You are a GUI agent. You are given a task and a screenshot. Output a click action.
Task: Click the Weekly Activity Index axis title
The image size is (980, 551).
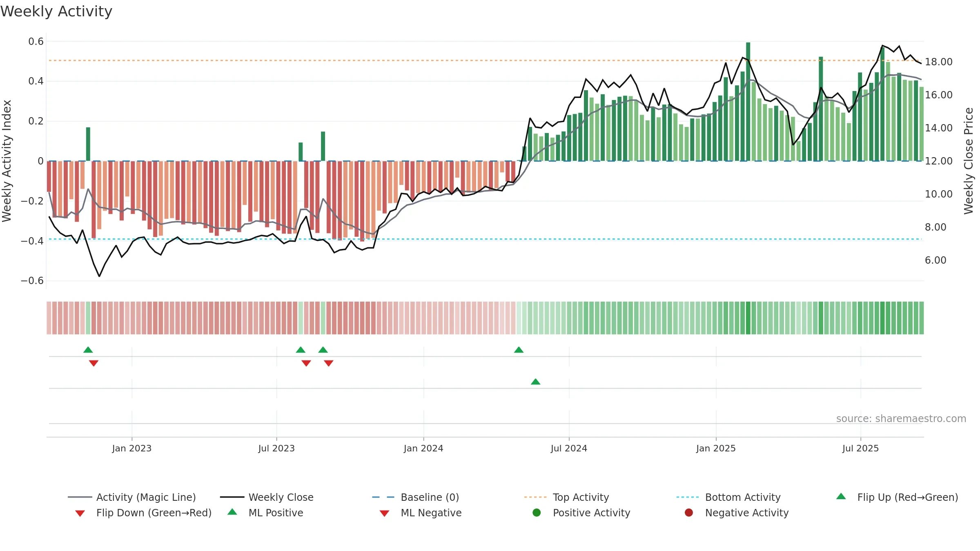click(7, 161)
